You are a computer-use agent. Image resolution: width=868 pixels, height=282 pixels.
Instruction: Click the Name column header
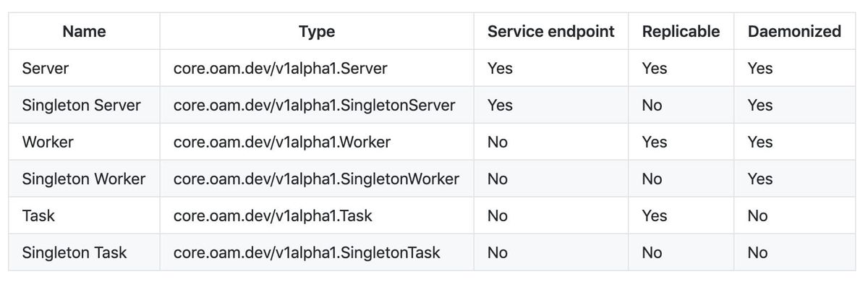(x=84, y=32)
